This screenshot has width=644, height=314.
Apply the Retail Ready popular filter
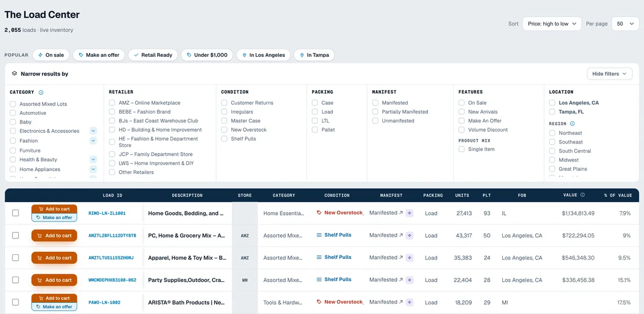point(153,55)
